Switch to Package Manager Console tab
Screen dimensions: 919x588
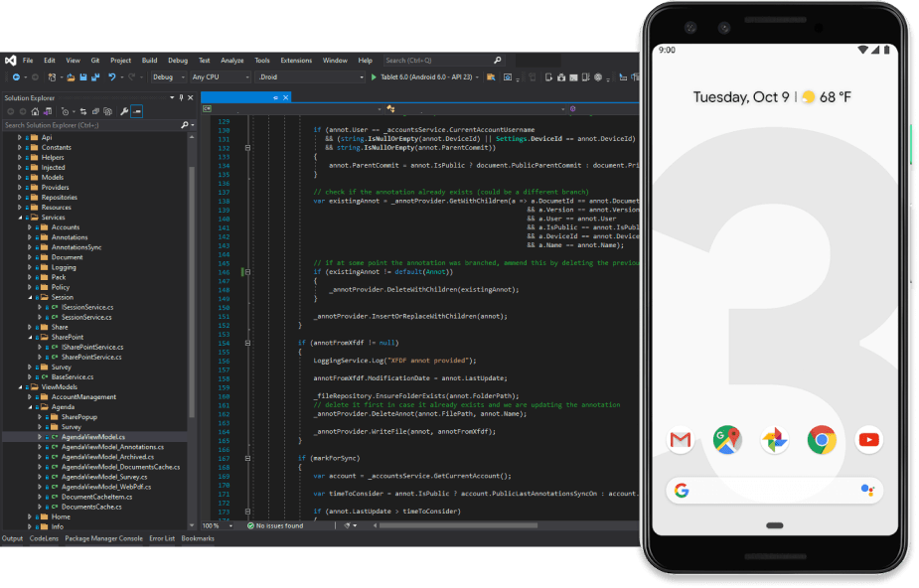point(103,538)
